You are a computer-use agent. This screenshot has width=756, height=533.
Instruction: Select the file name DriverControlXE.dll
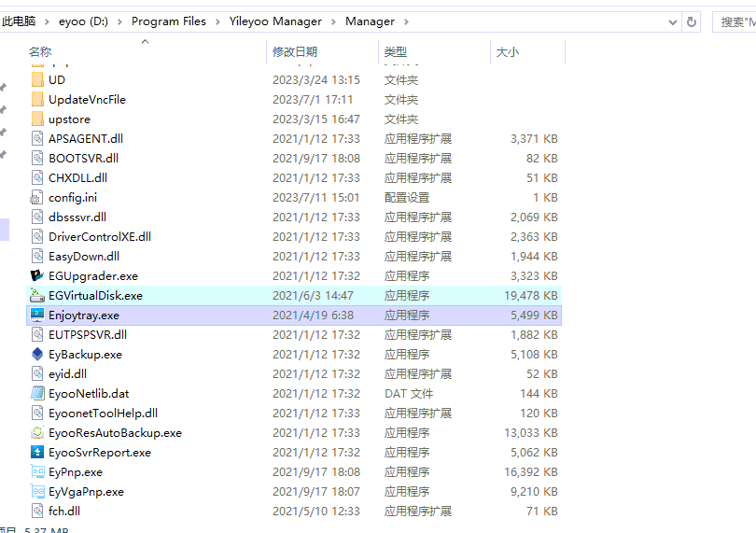coord(100,236)
